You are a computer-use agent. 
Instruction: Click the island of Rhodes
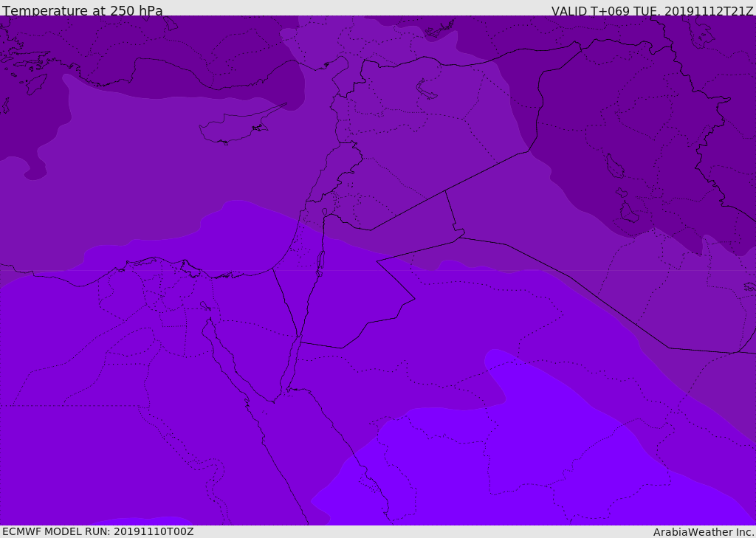[36, 83]
